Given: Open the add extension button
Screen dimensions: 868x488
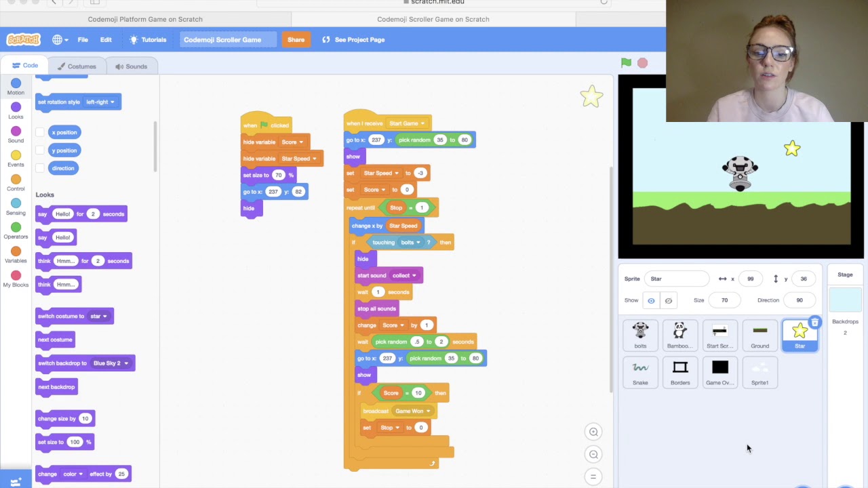Looking at the screenshot, I should point(16,479).
